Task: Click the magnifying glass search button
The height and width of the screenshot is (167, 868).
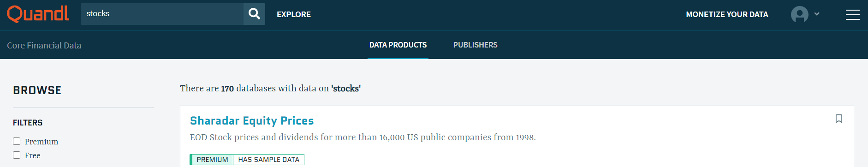Action: pyautogui.click(x=254, y=14)
